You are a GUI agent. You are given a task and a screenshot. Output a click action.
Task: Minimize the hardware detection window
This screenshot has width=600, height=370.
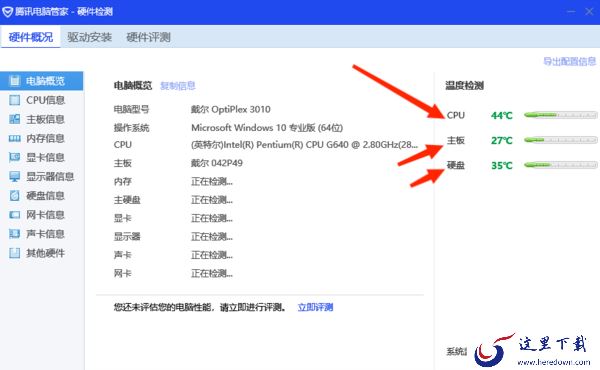tap(571, 11)
